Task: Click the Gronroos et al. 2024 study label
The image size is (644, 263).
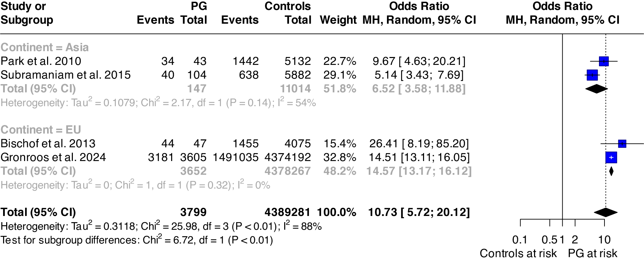Action: click(x=53, y=157)
